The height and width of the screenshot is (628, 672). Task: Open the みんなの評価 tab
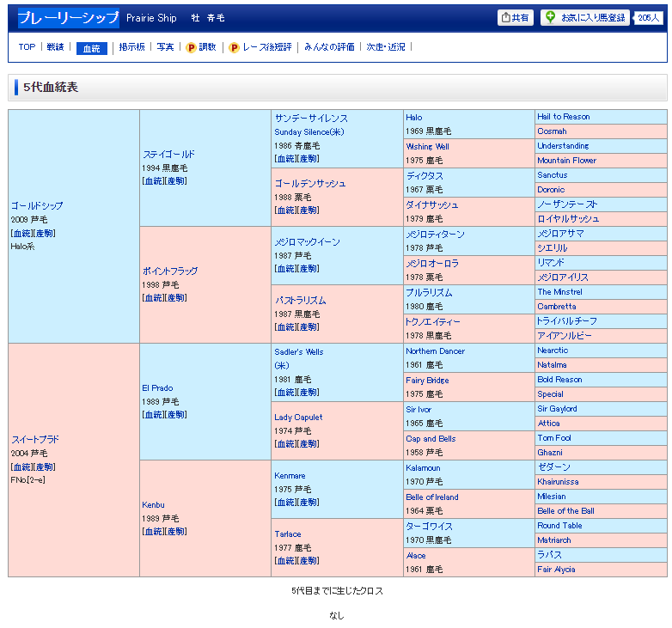point(328,47)
